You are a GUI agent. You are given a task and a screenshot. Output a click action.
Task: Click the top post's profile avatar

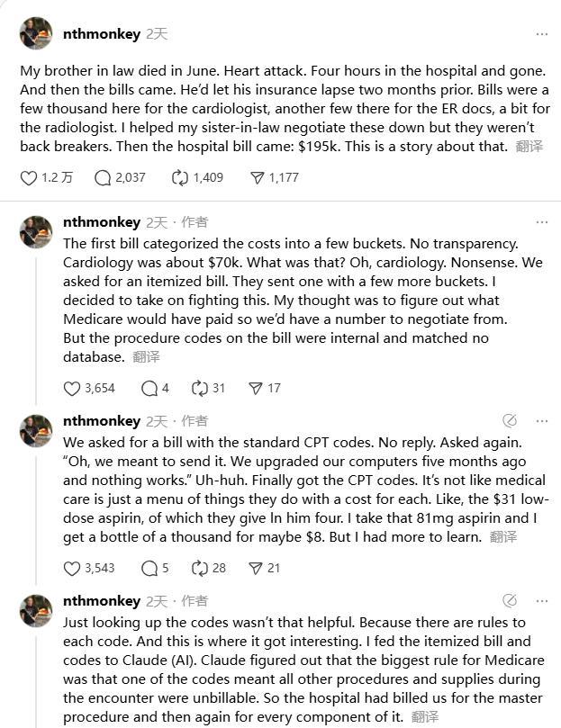tap(36, 33)
